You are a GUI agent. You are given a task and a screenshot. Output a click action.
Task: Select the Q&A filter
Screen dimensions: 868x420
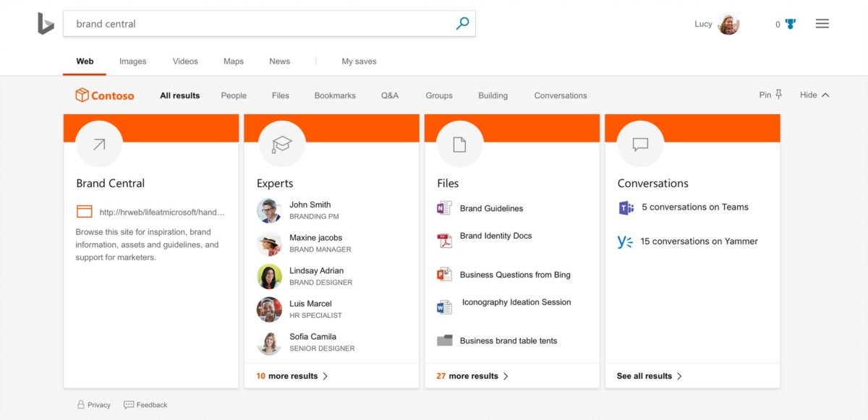(390, 95)
